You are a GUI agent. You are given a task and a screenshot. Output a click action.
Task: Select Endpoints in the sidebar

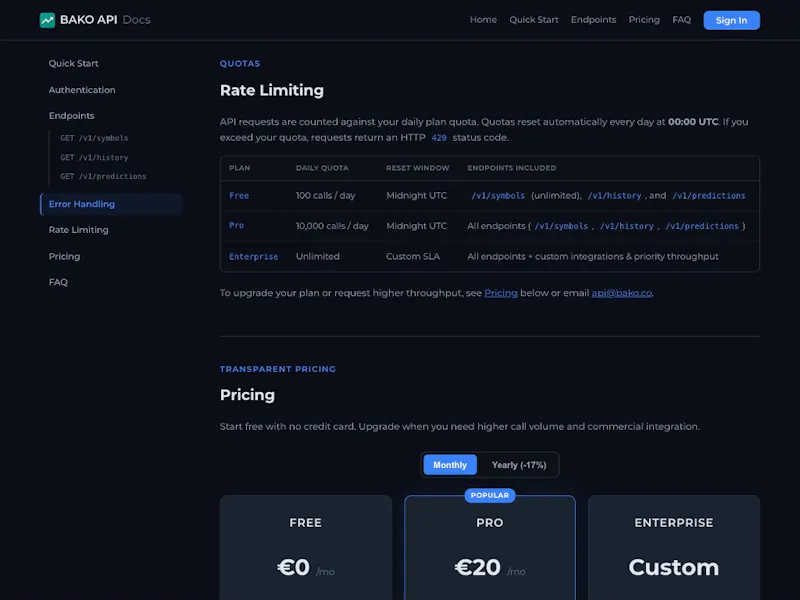click(71, 116)
